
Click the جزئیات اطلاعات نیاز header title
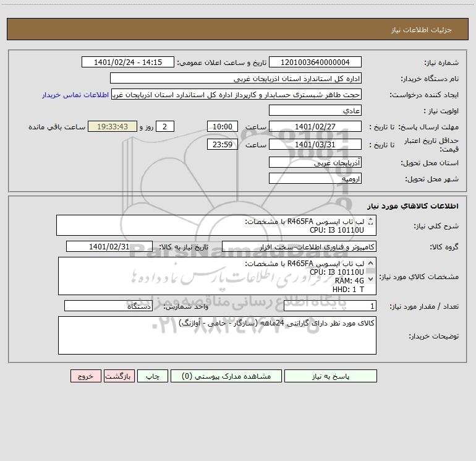click(x=422, y=30)
